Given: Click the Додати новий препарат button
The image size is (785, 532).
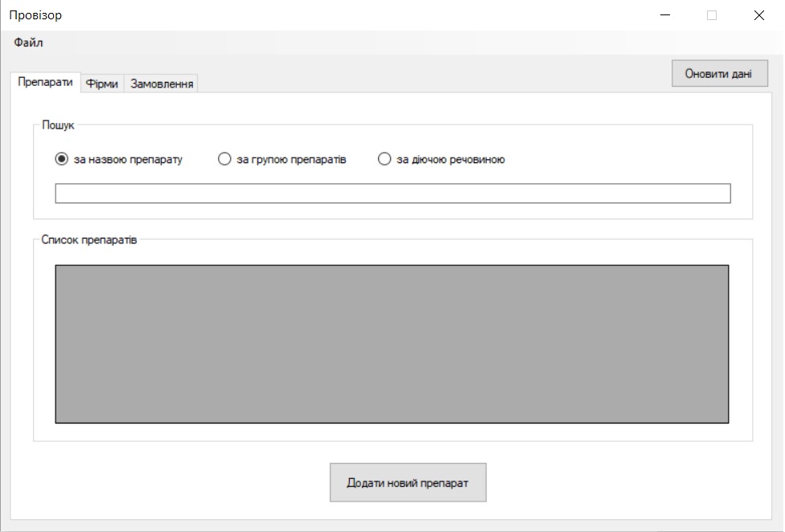Looking at the screenshot, I should coord(408,482).
